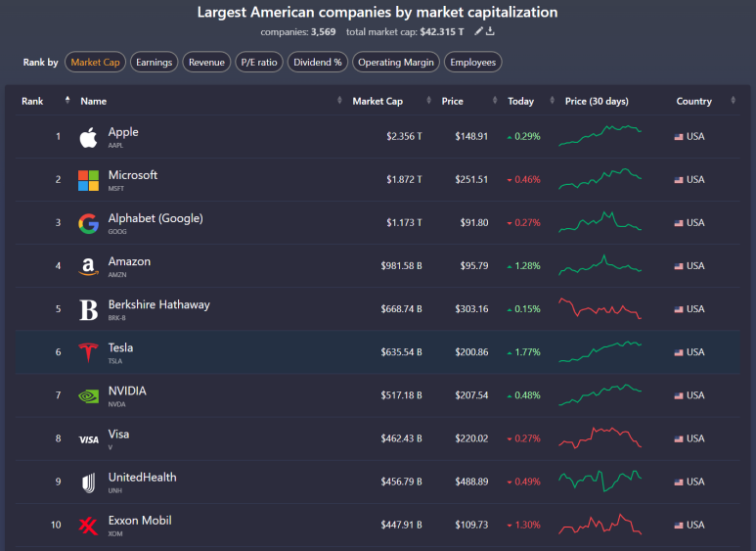The image size is (756, 551).
Task: Click the Tesla logo icon
Action: 88,352
